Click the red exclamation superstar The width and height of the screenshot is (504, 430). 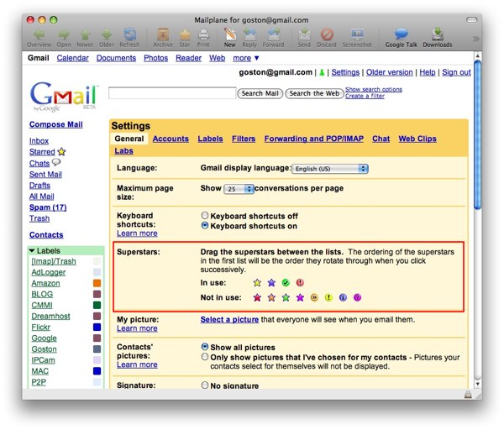click(x=300, y=283)
